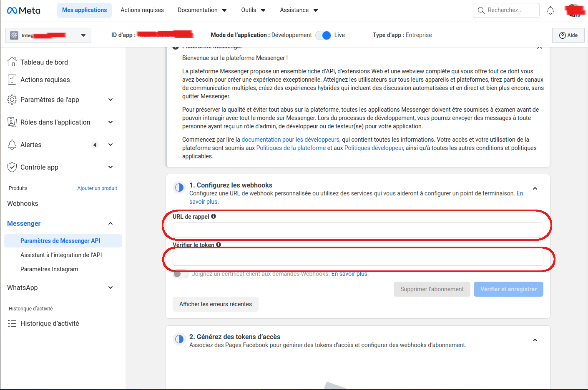Collapse the Configurez les webhooks panel
Image resolution: width=588 pixels, height=390 pixels.
535,189
